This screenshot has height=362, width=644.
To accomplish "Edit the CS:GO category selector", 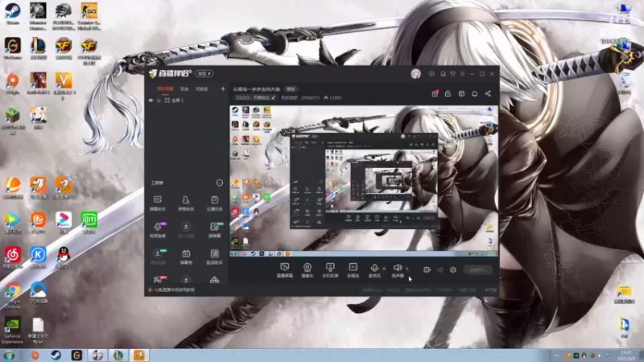I will click(x=255, y=97).
